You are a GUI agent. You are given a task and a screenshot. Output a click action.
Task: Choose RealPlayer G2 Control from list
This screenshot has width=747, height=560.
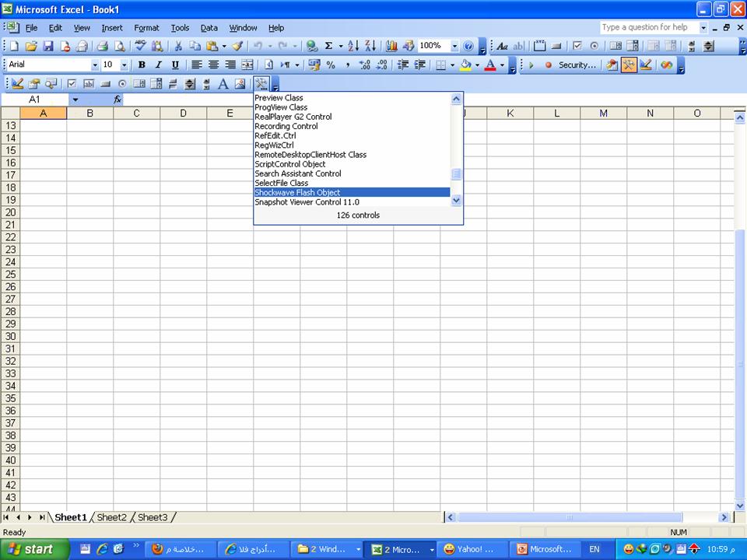pyautogui.click(x=352, y=117)
